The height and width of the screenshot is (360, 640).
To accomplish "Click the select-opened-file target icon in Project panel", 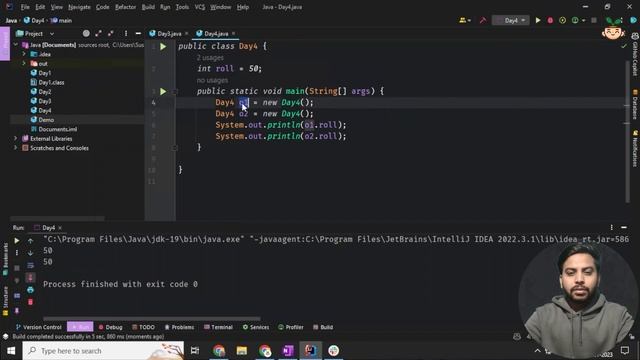I will click(86, 33).
